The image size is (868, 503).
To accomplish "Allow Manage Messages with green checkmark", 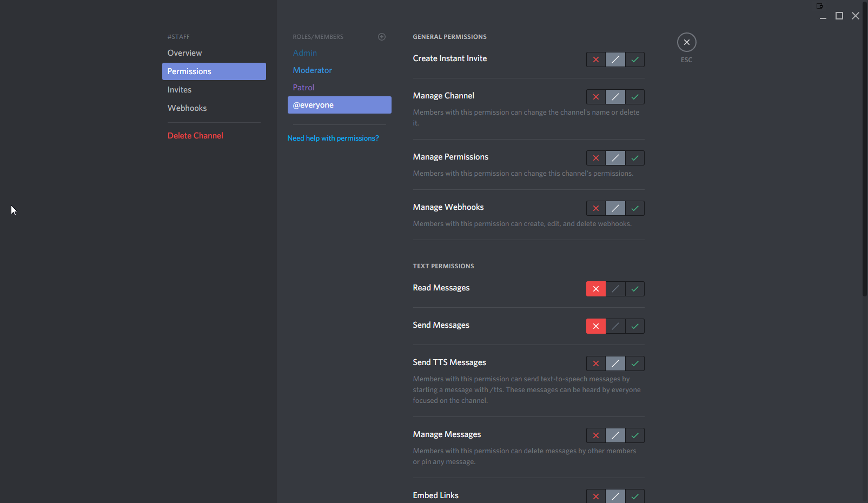I will (x=635, y=435).
